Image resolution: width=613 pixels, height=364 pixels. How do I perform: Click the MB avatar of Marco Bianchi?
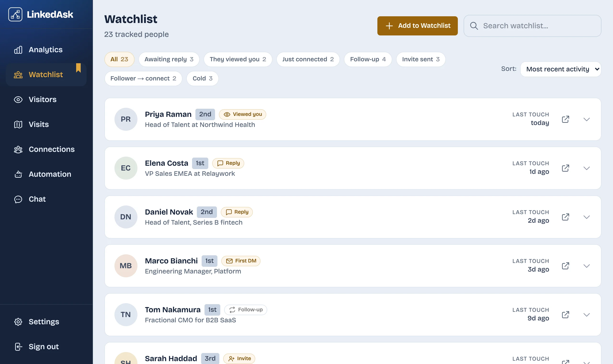[126, 266]
